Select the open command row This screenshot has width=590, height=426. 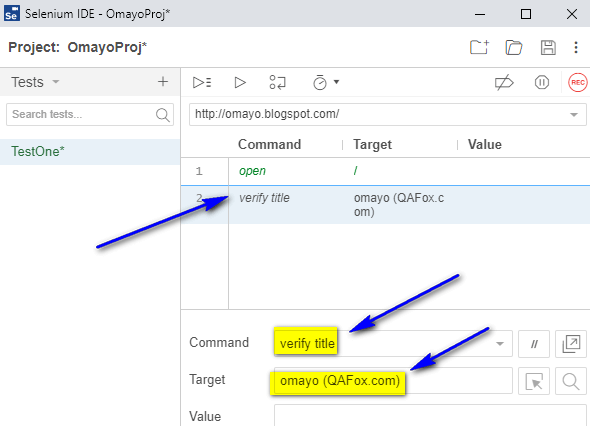[x=385, y=171]
